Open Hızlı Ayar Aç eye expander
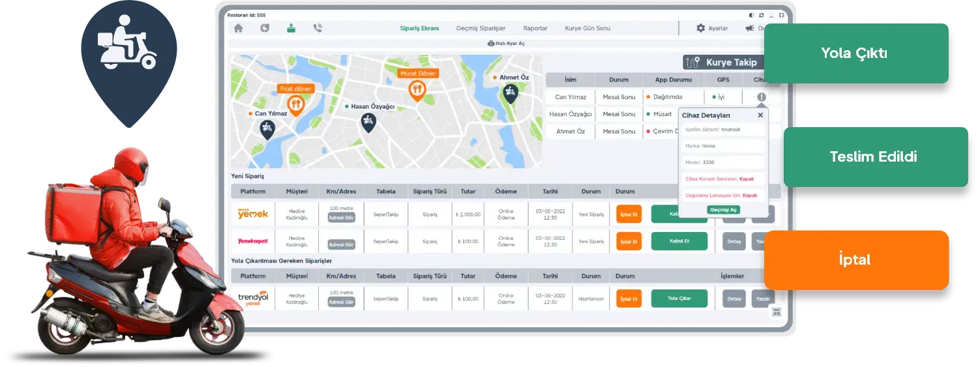This screenshot has height=367, width=980. pos(506,43)
